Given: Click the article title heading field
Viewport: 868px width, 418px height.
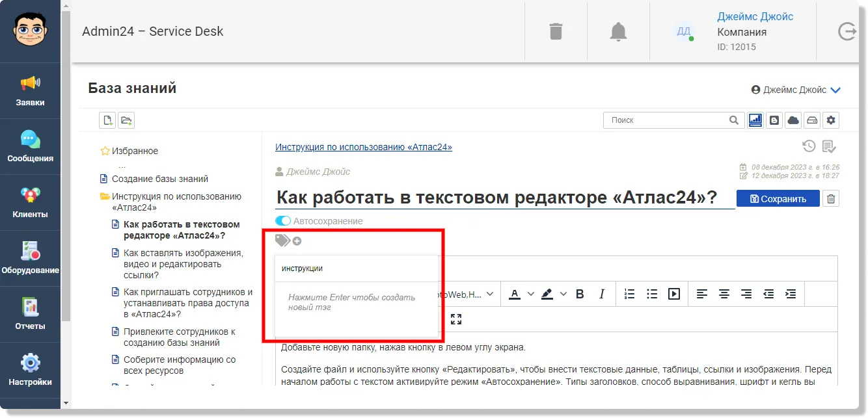Looking at the screenshot, I should click(x=505, y=198).
